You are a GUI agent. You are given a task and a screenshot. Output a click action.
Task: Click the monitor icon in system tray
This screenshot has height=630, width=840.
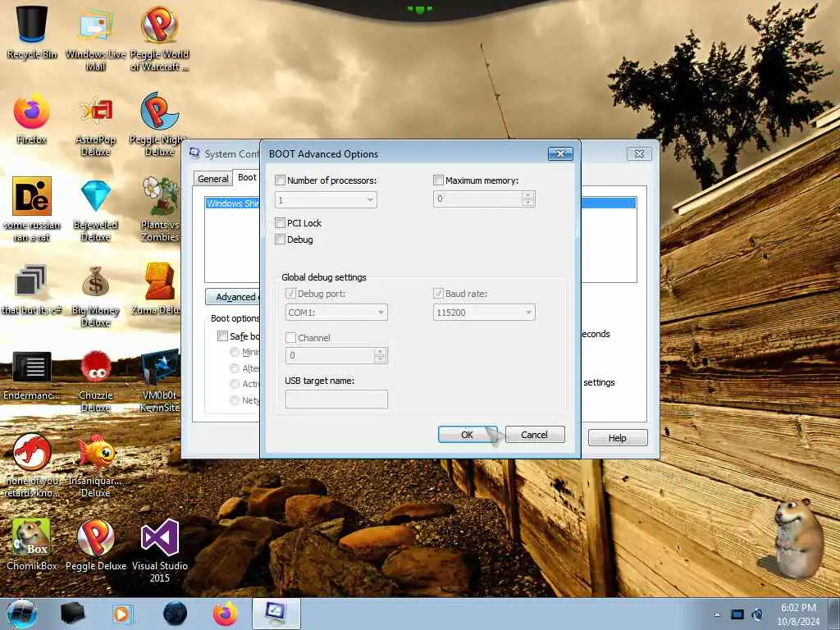737,614
